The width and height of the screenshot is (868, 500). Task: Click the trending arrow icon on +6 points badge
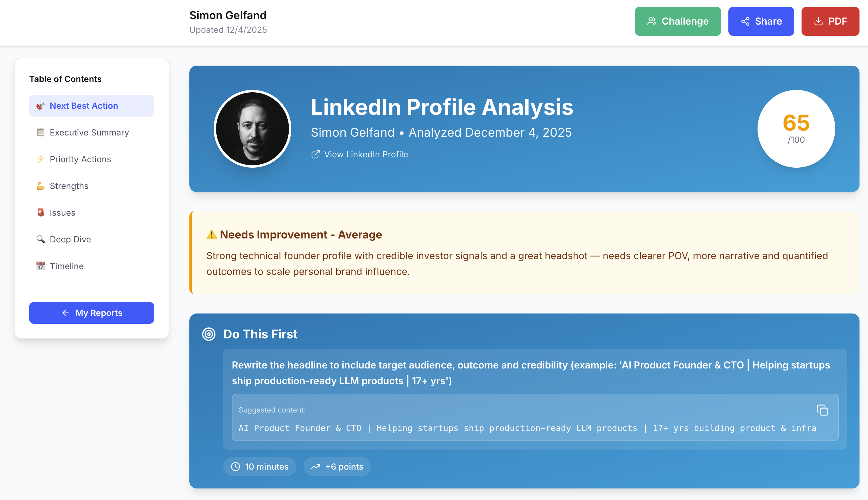coord(316,467)
